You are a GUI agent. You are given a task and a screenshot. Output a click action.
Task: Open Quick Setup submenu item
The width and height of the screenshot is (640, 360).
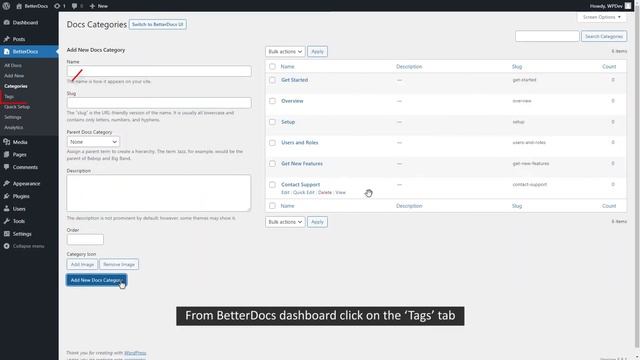pos(17,107)
